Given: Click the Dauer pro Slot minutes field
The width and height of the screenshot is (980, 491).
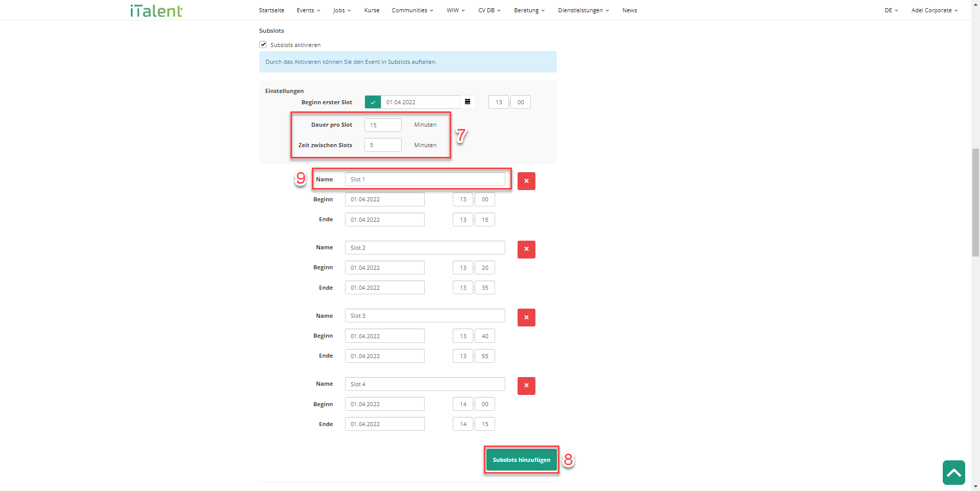Looking at the screenshot, I should point(383,125).
